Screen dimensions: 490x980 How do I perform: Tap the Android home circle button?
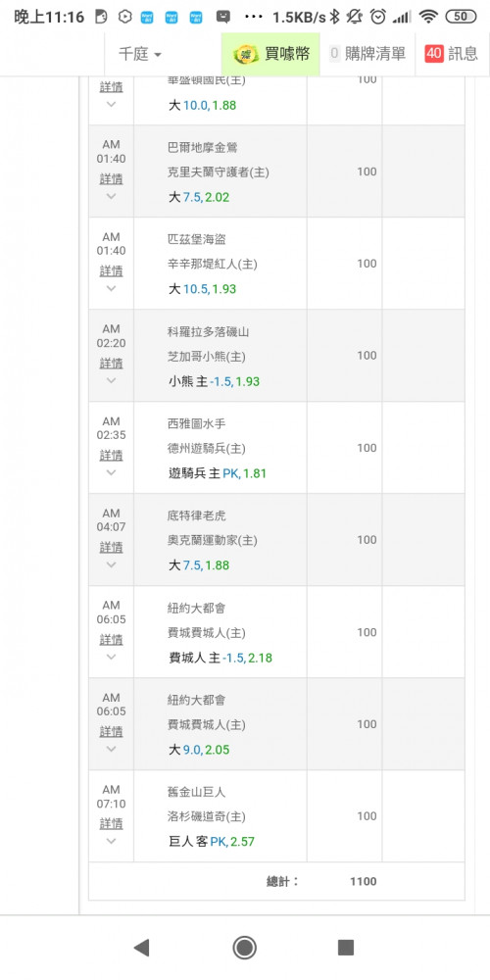pos(244,948)
